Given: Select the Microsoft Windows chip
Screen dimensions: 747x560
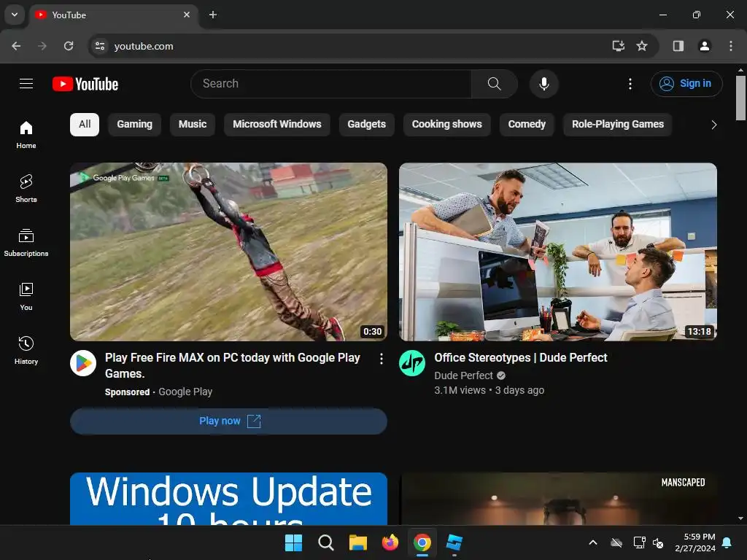Looking at the screenshot, I should 276,124.
